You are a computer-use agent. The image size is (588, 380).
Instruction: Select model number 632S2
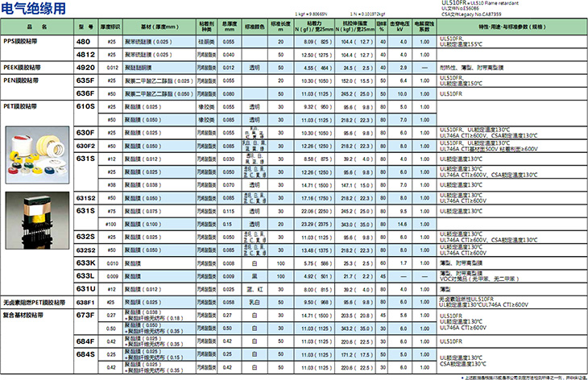pos(85,250)
